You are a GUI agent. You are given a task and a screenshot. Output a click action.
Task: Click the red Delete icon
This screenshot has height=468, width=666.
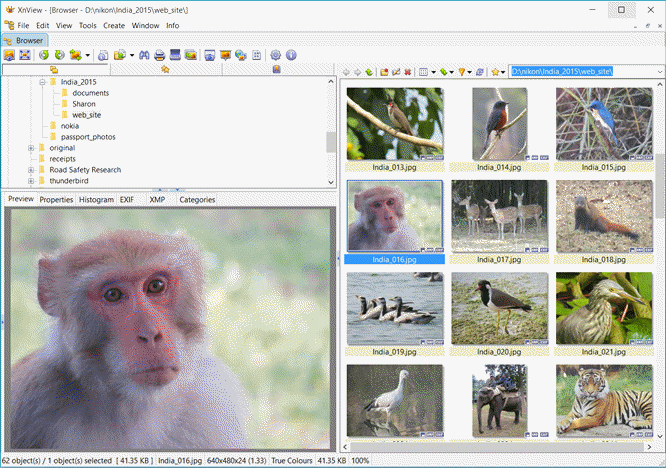408,72
